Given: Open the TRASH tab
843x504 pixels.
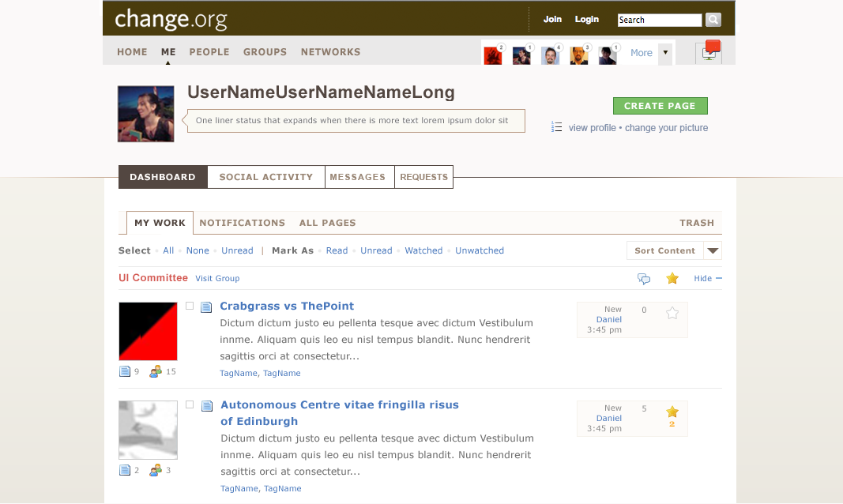Looking at the screenshot, I should pos(697,223).
